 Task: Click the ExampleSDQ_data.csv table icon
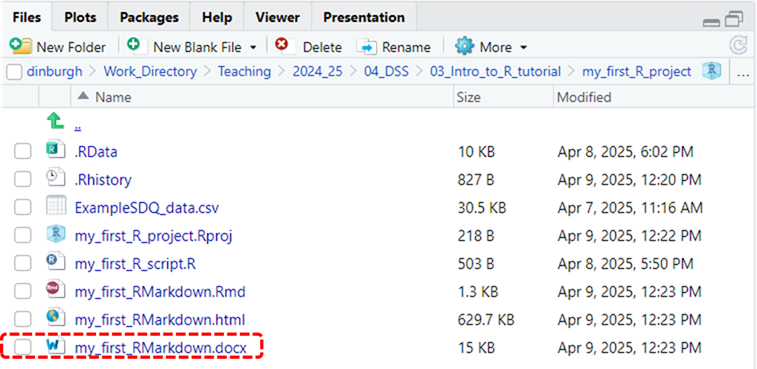point(55,206)
